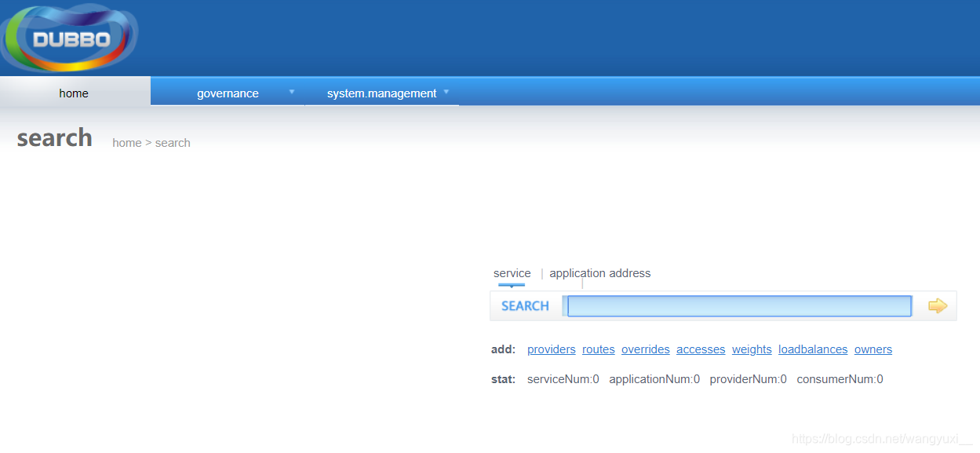Open the governance menu

coord(228,93)
